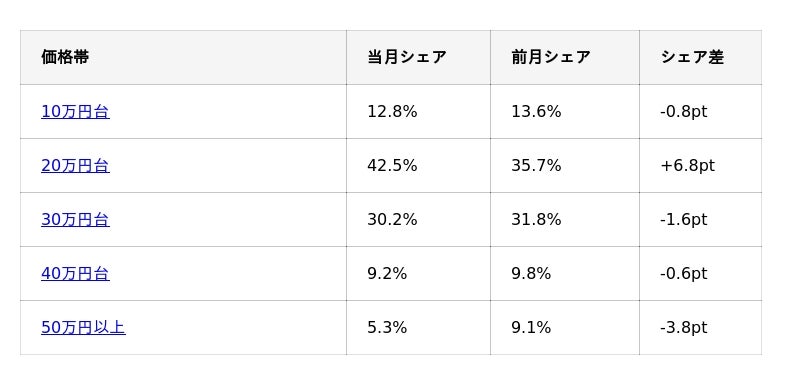This screenshot has height=385, width=800.
Task: Select the 42.5% current share cell
Action: 418,166
